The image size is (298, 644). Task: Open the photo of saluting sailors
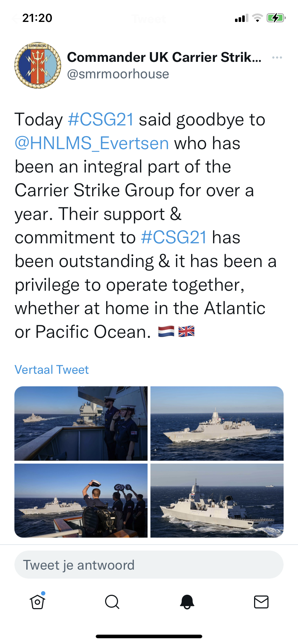81,423
